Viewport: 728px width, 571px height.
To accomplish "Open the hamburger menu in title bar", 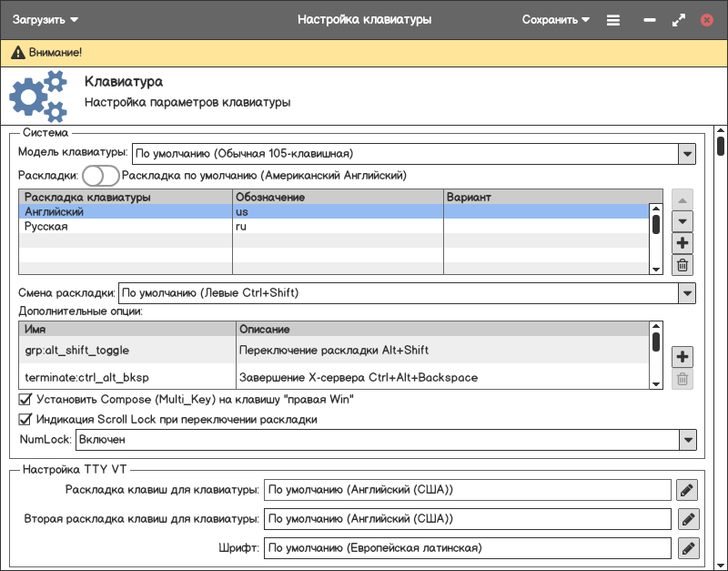I will coord(613,19).
